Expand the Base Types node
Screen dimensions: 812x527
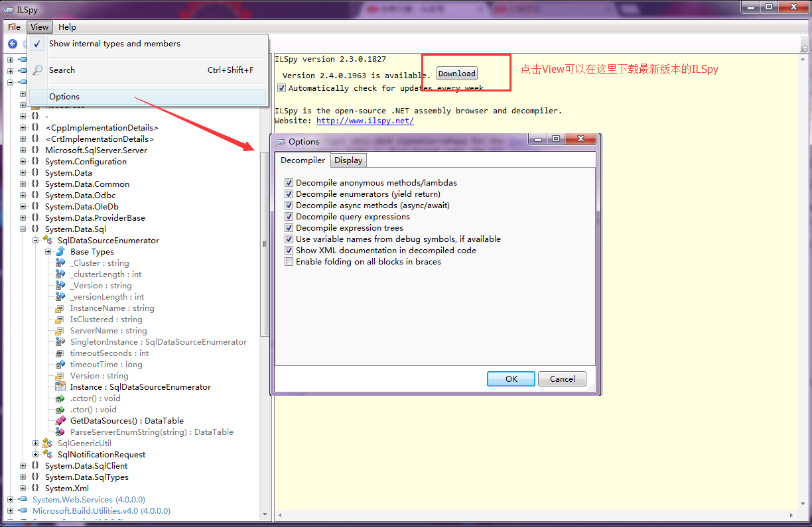tap(48, 251)
